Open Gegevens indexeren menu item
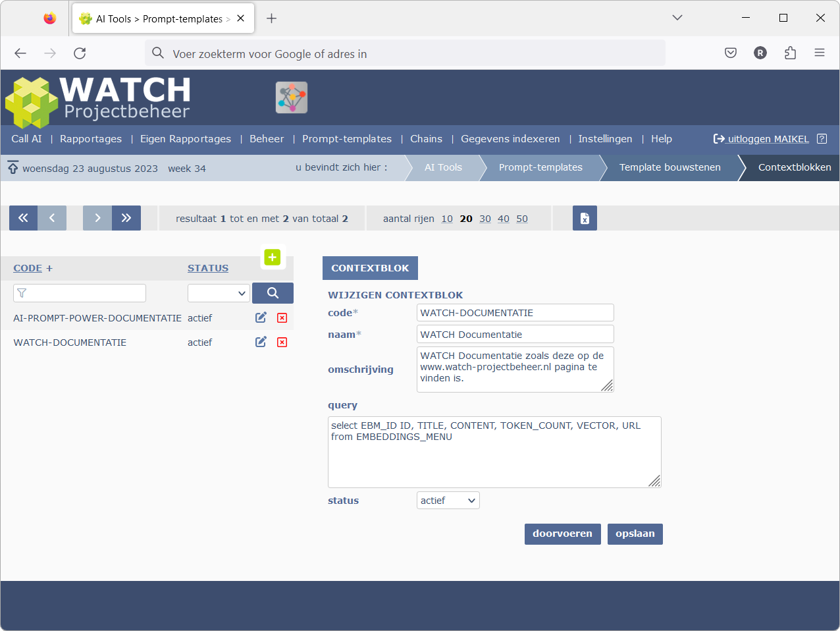The width and height of the screenshot is (840, 631). point(510,139)
